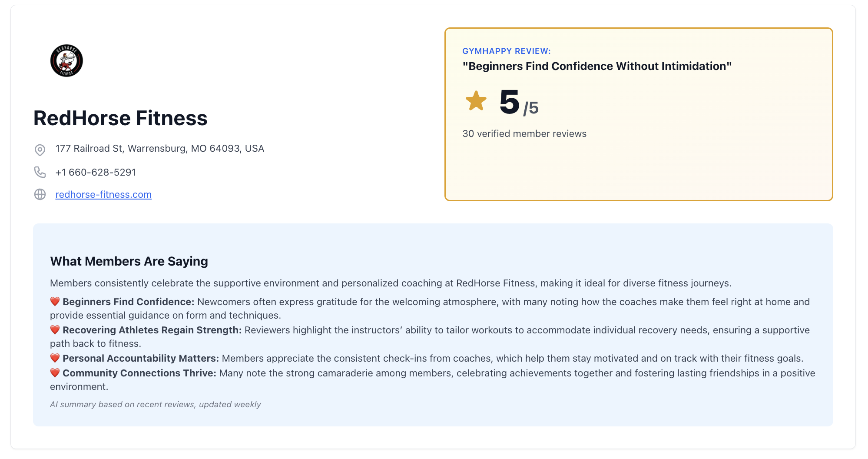The height and width of the screenshot is (459, 868).
Task: Click the 30 verified member reviews text
Action: 524,134
